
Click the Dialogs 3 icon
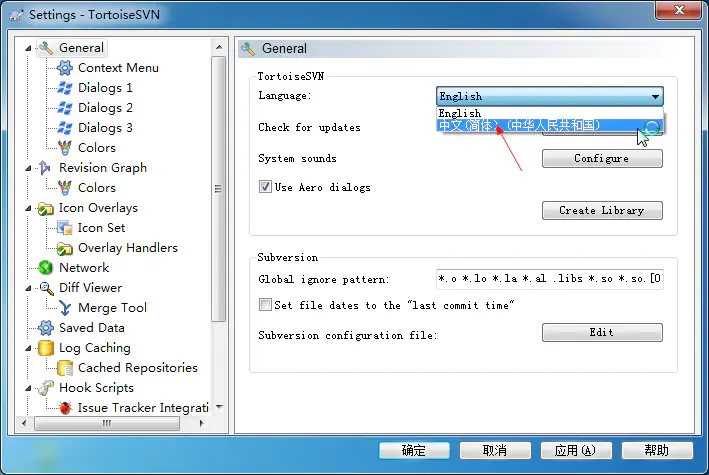click(x=65, y=128)
